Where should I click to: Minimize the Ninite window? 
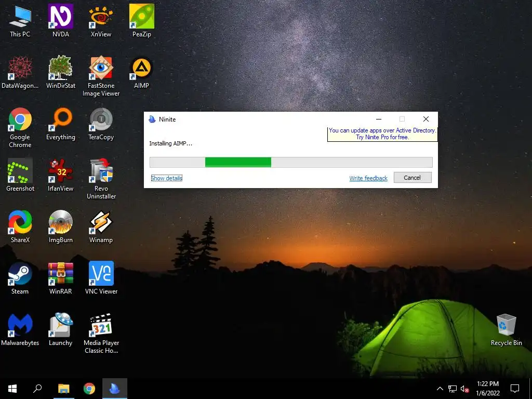[x=379, y=119]
